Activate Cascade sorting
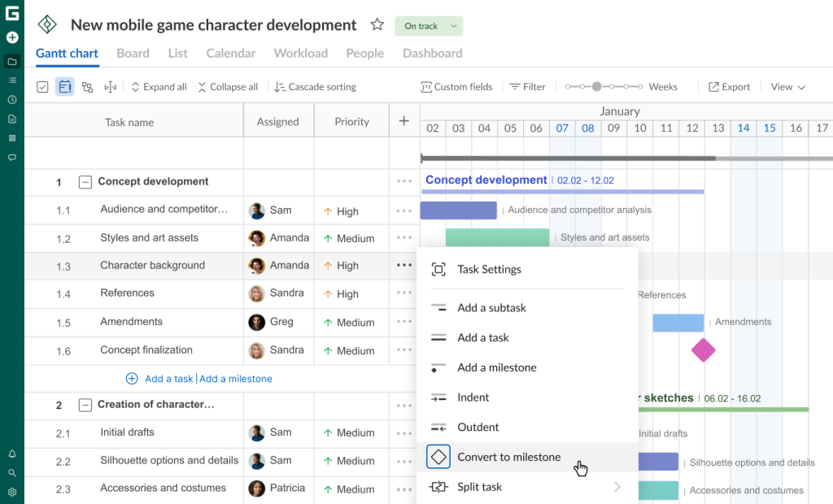833x504 pixels. click(316, 86)
